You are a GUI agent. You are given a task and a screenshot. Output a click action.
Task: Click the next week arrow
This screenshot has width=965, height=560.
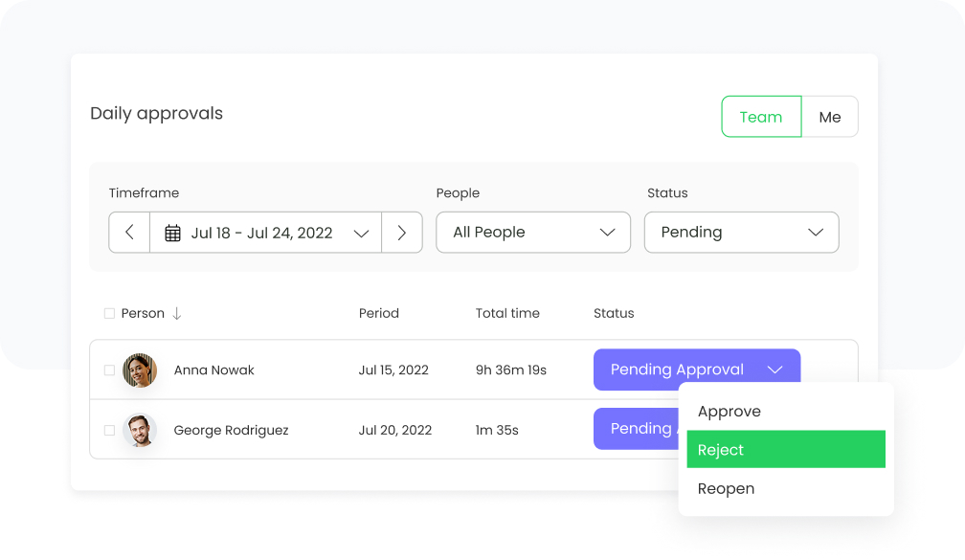pyautogui.click(x=402, y=232)
